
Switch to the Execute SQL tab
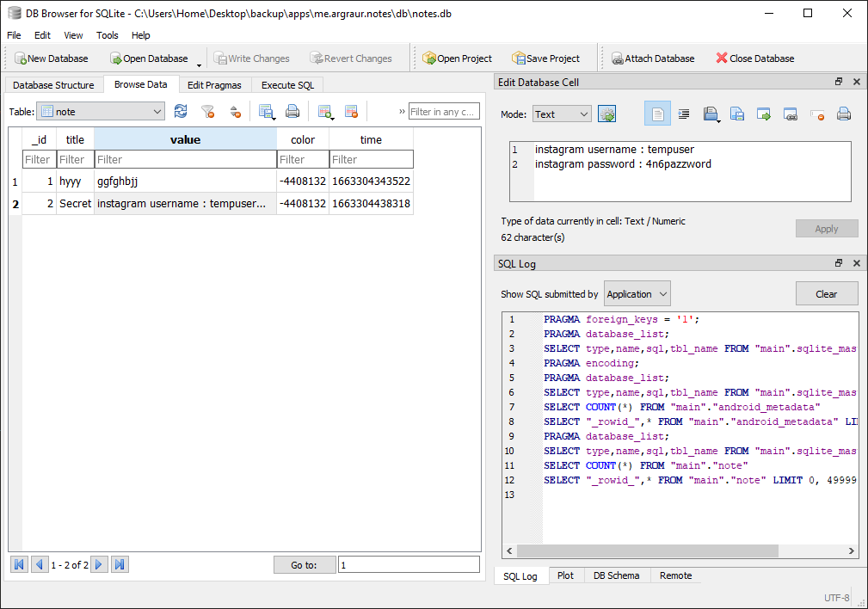[288, 85]
